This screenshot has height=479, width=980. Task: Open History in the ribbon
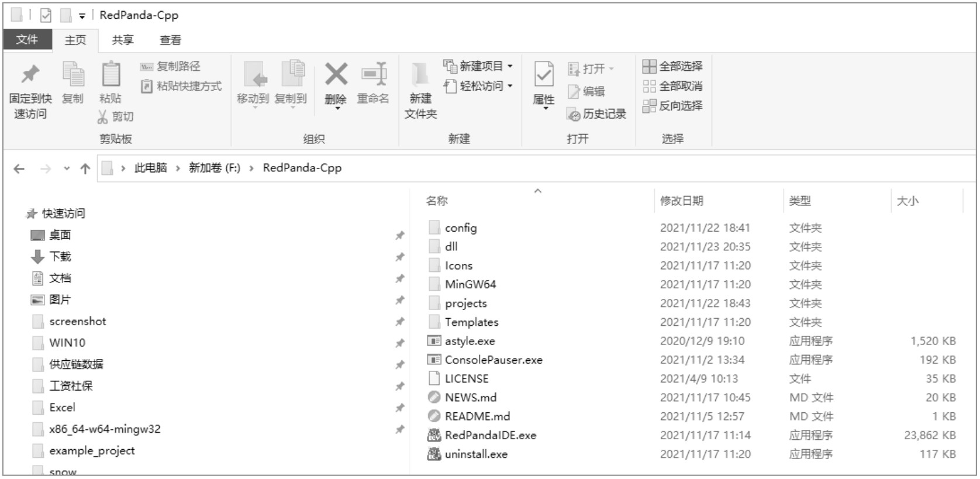pos(597,114)
